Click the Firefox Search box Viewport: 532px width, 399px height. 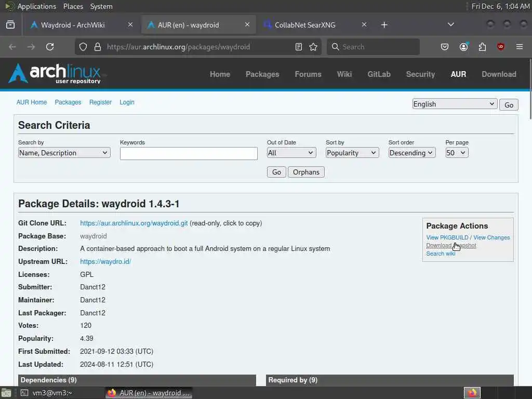coord(373,47)
